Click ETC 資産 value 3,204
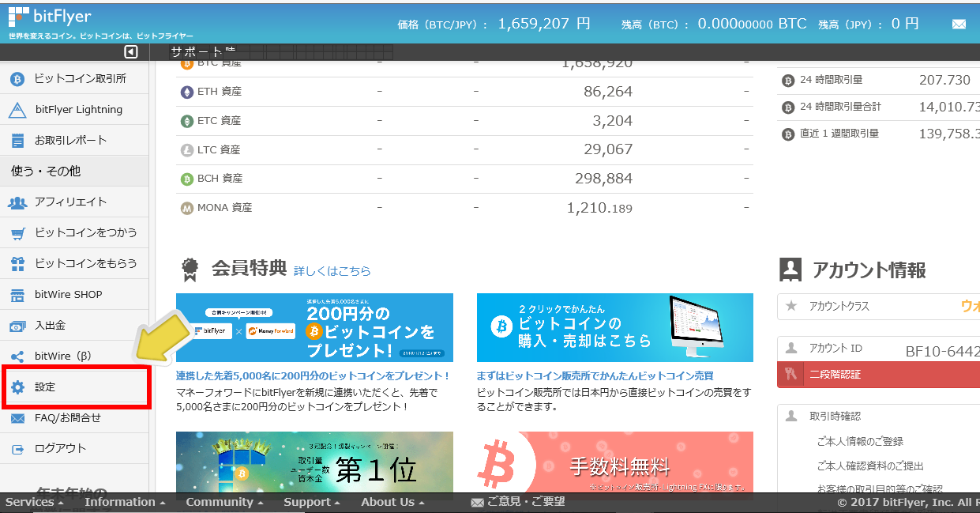 point(613,121)
